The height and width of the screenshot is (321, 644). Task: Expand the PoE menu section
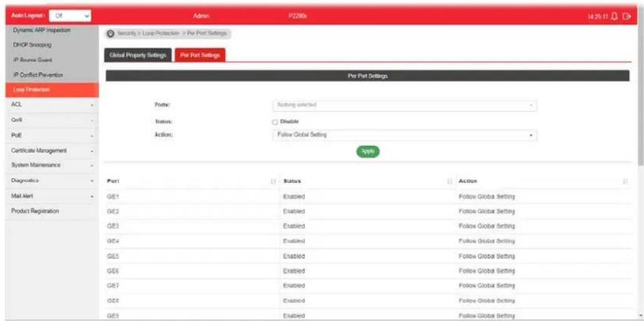(x=52, y=135)
